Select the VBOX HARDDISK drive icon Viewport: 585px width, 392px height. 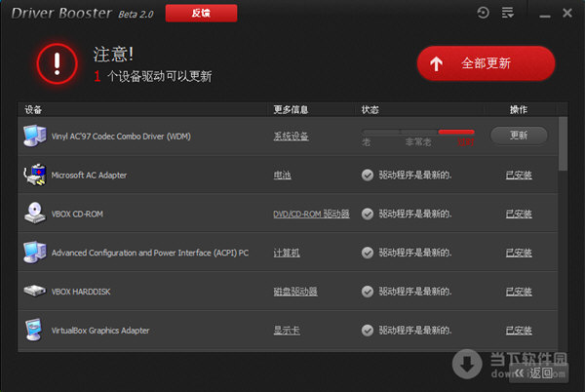pos(35,291)
